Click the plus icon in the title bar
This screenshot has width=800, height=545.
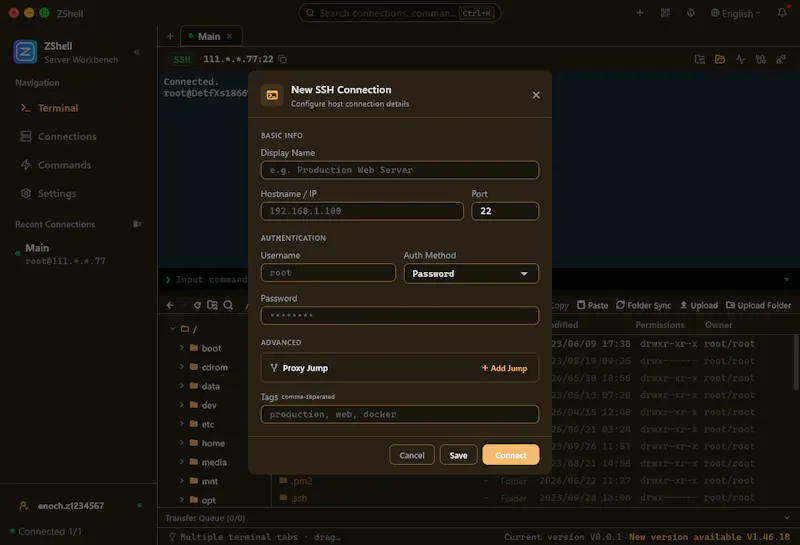coord(640,13)
